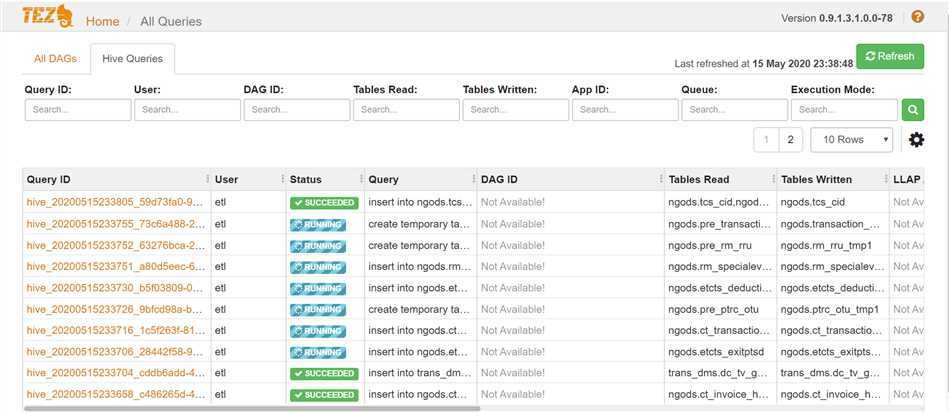The height and width of the screenshot is (412, 949).
Task: Click the Execution Mode search field
Action: (x=843, y=110)
